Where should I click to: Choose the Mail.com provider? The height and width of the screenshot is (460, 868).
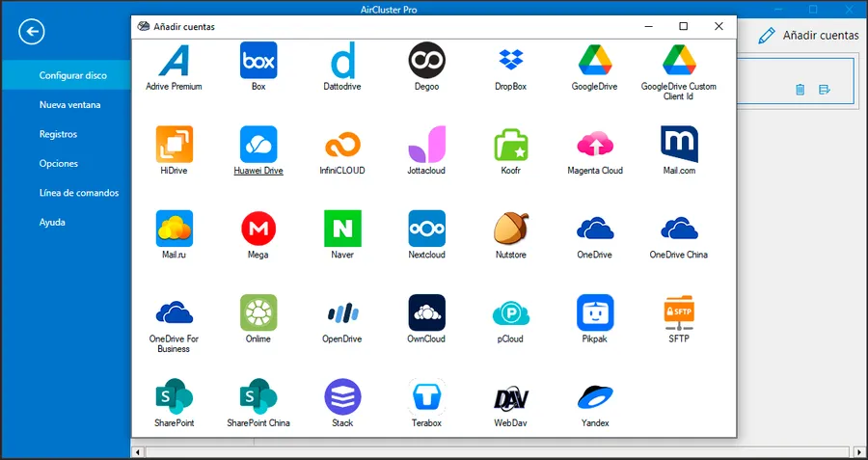679,145
